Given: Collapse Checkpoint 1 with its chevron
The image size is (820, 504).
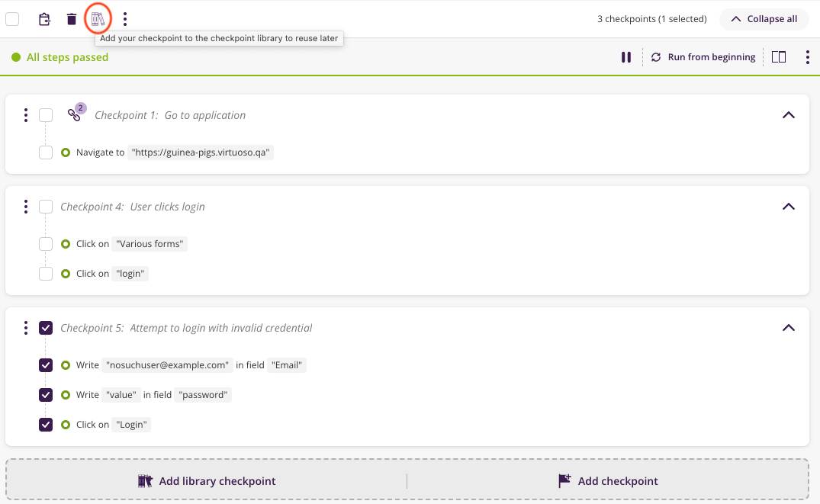Looking at the screenshot, I should click(x=789, y=115).
